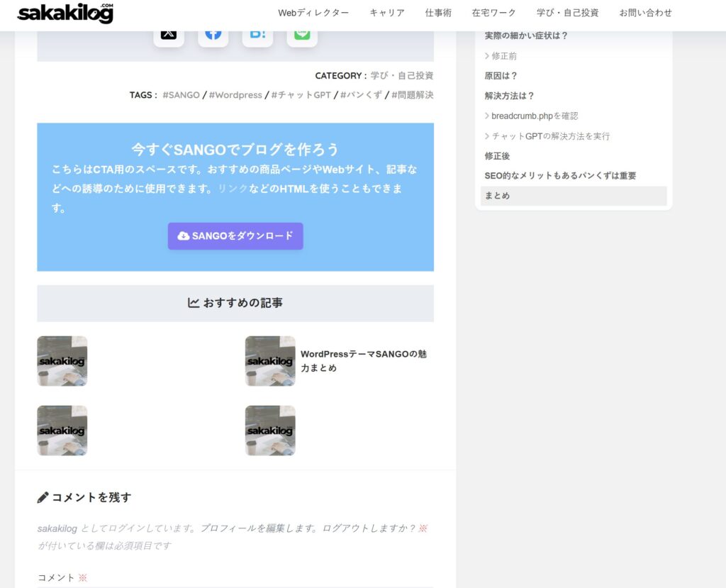726x588 pixels.
Task: Select the 学び・自己投資 nav item
Action: 568,13
